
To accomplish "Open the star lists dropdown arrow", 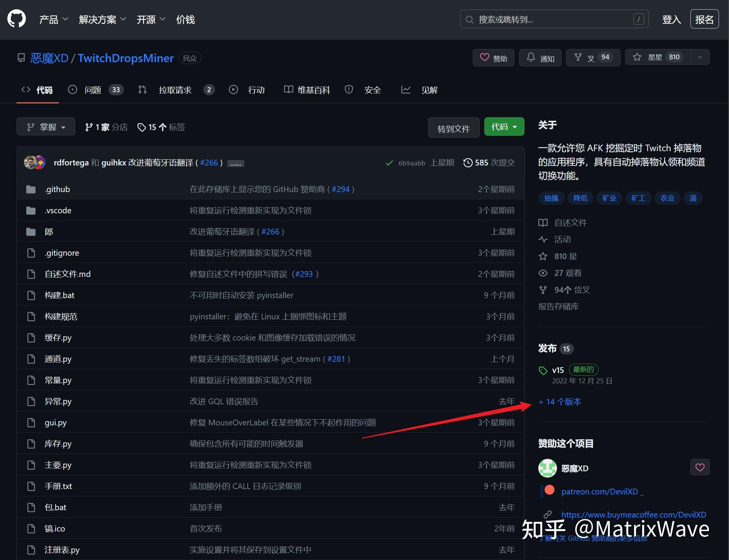I will 700,57.
